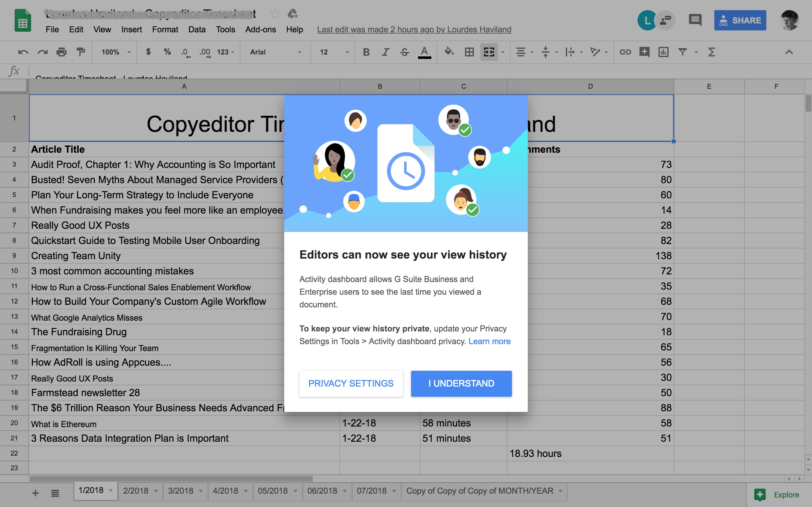The width and height of the screenshot is (812, 507).
Task: Open the text color underlined A swatch
Action: pos(424,52)
